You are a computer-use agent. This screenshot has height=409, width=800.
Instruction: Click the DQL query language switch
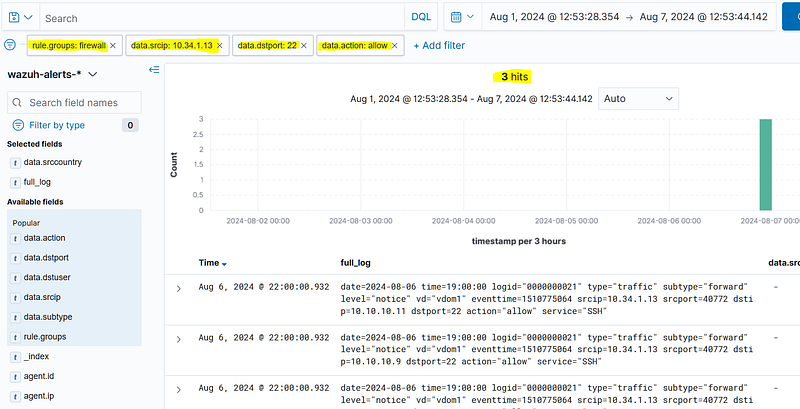(x=421, y=17)
